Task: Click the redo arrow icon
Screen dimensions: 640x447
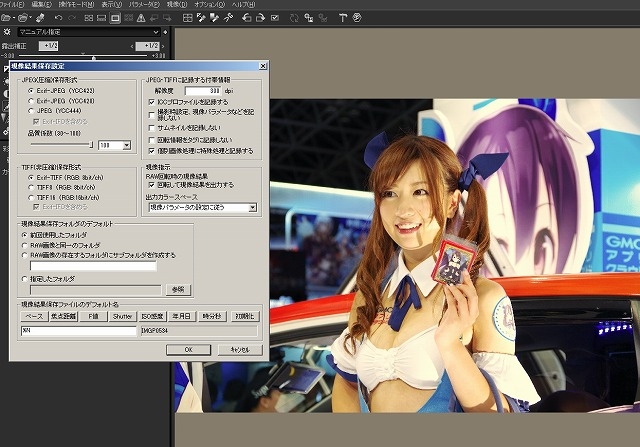Action: [72, 18]
